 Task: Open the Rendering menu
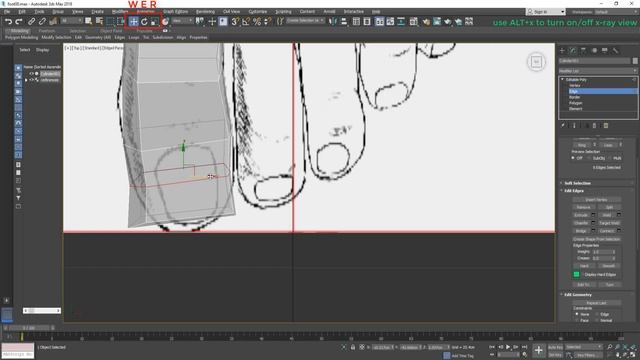tap(205, 11)
